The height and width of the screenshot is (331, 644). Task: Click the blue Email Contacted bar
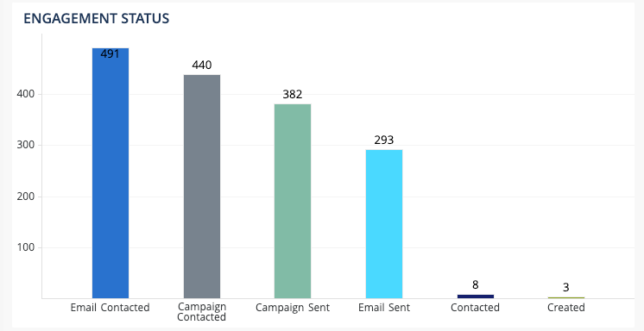tap(110, 173)
